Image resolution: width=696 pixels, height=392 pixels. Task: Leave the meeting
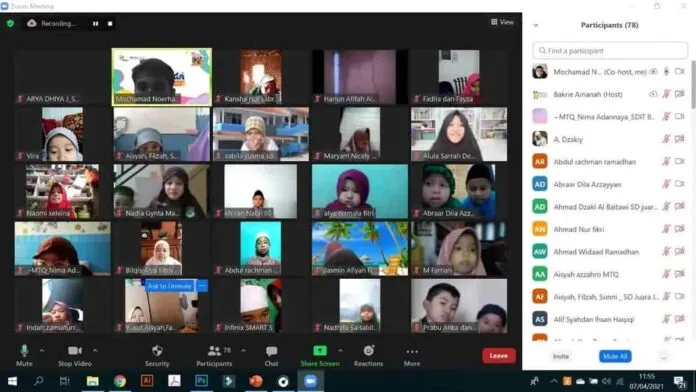(498, 356)
